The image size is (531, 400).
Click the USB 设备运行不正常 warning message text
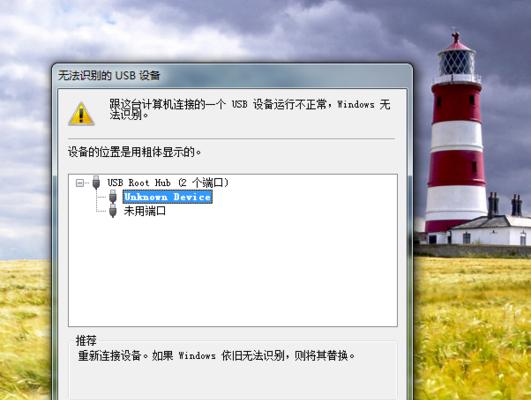tap(250, 109)
